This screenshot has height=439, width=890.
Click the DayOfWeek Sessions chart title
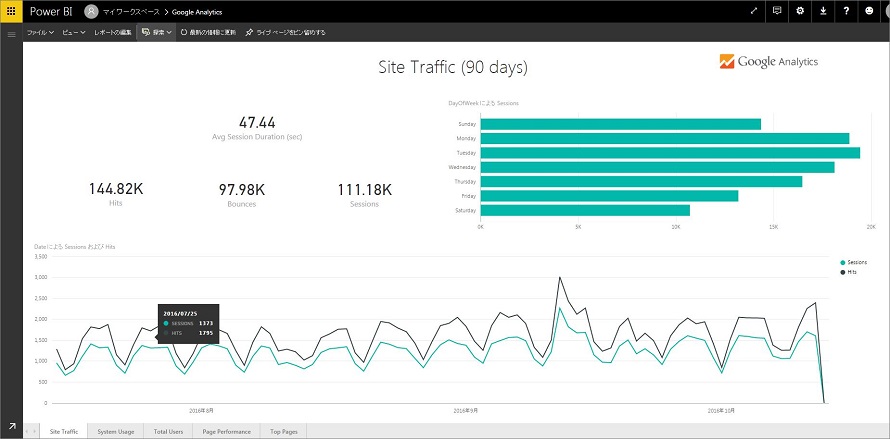click(x=483, y=103)
